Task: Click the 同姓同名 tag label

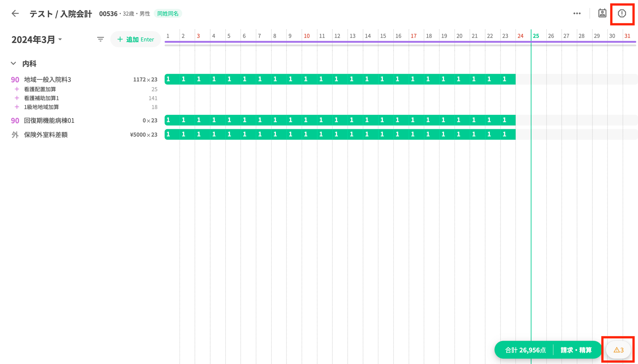Action: (168, 14)
